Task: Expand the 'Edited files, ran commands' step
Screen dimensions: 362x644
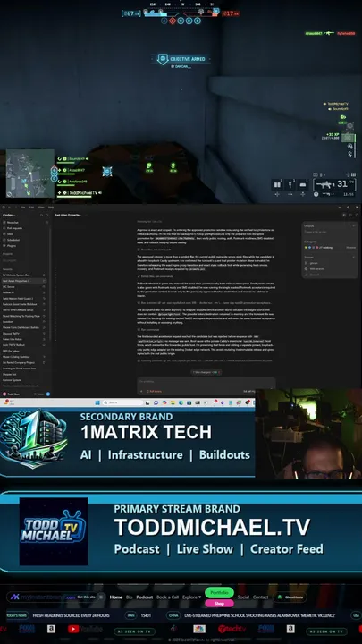Action: 156,276
